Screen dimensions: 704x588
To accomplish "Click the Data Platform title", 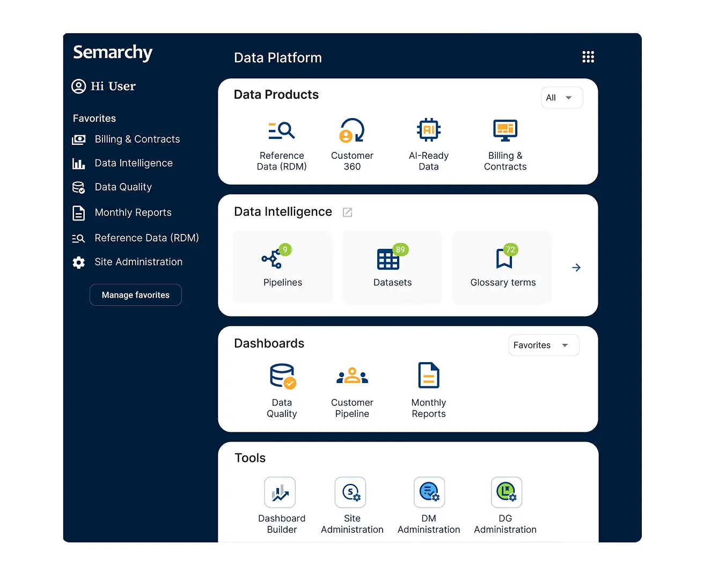I will pos(278,58).
